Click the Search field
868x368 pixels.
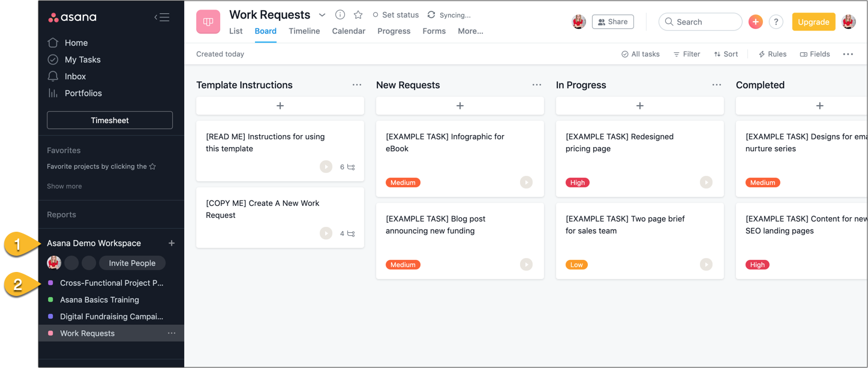pos(700,22)
